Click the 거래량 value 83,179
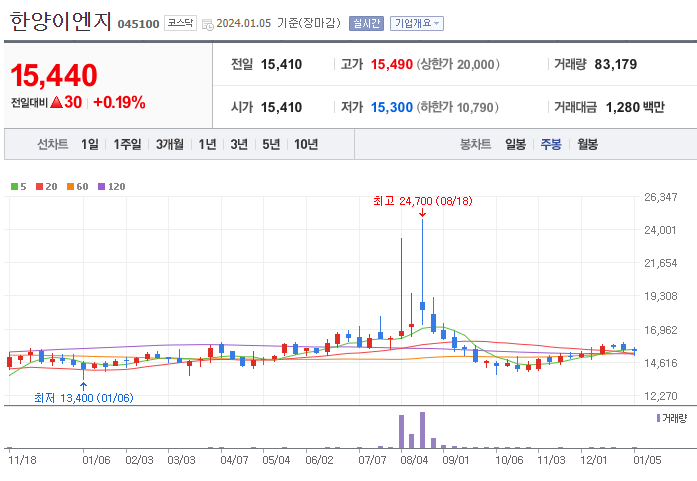The image size is (697, 481). 616,64
